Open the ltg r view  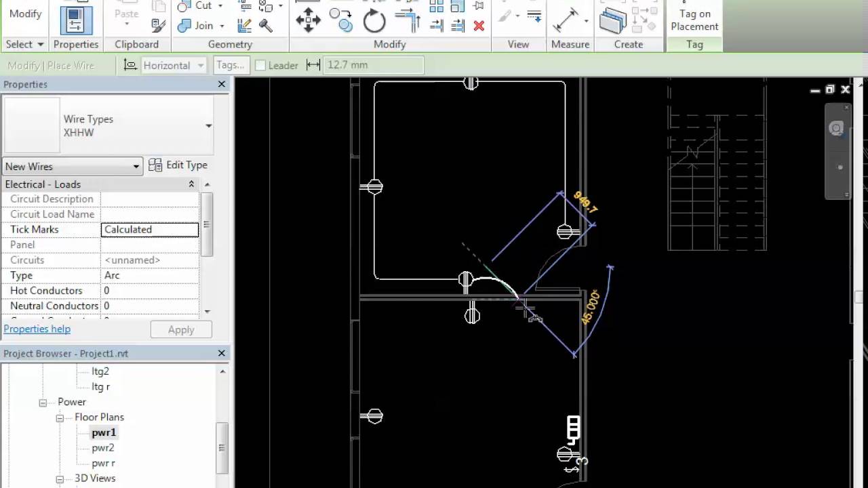click(x=101, y=387)
